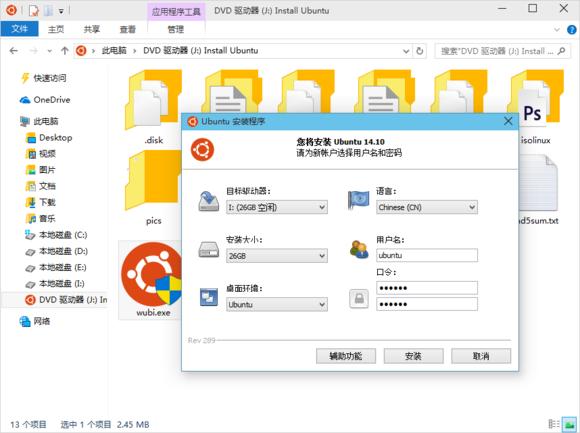The height and width of the screenshot is (433, 580).
Task: Close the Ubuntu installer dialog
Action: (508, 121)
